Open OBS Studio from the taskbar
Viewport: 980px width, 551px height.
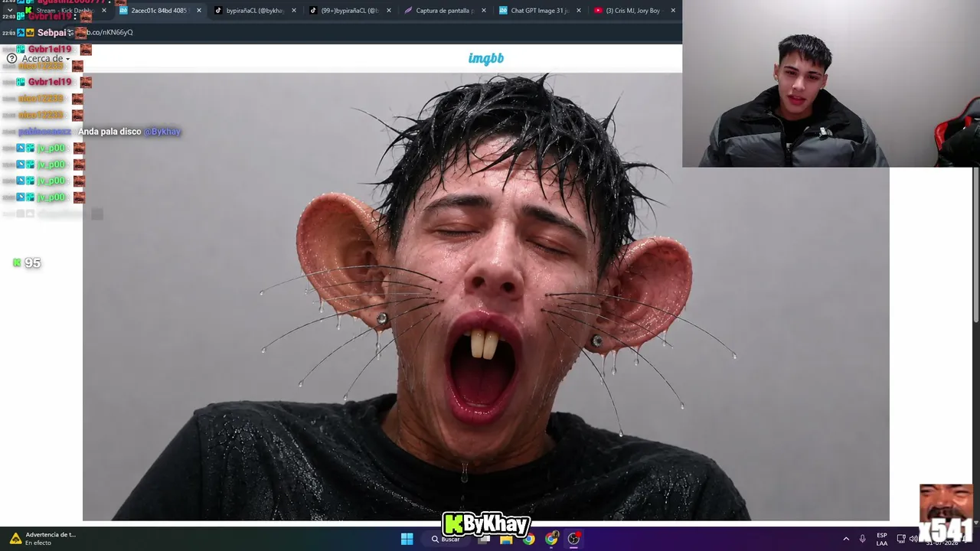click(x=573, y=539)
